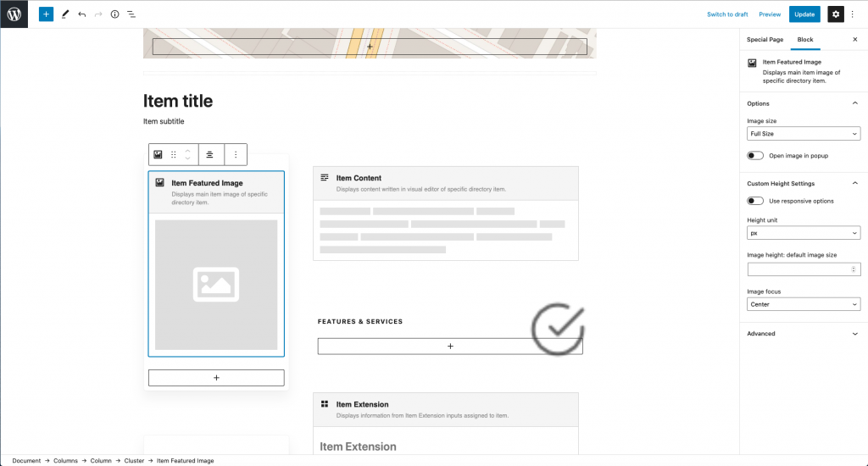Click the Preview button

click(770, 14)
